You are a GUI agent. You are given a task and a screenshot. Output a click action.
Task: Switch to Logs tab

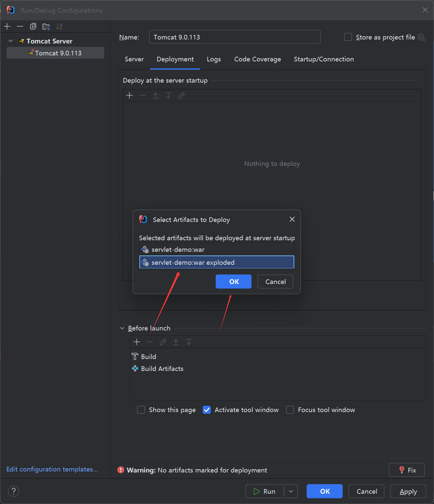point(214,59)
